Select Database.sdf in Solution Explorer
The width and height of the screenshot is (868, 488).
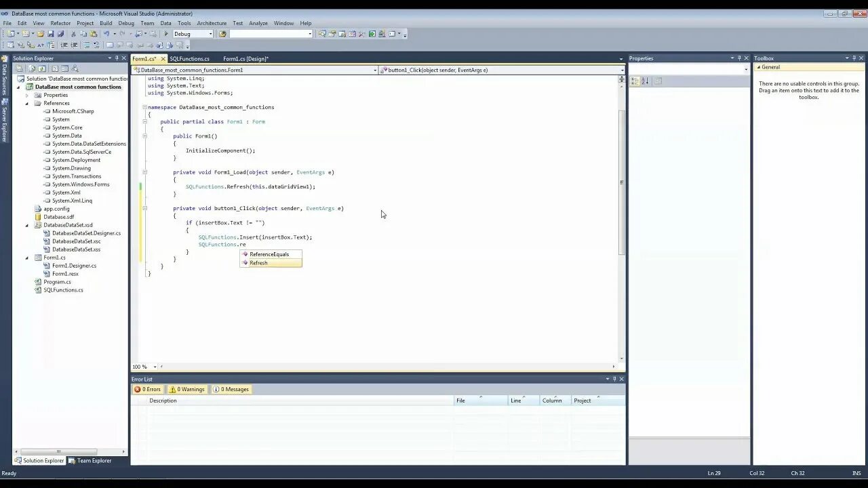click(x=59, y=217)
